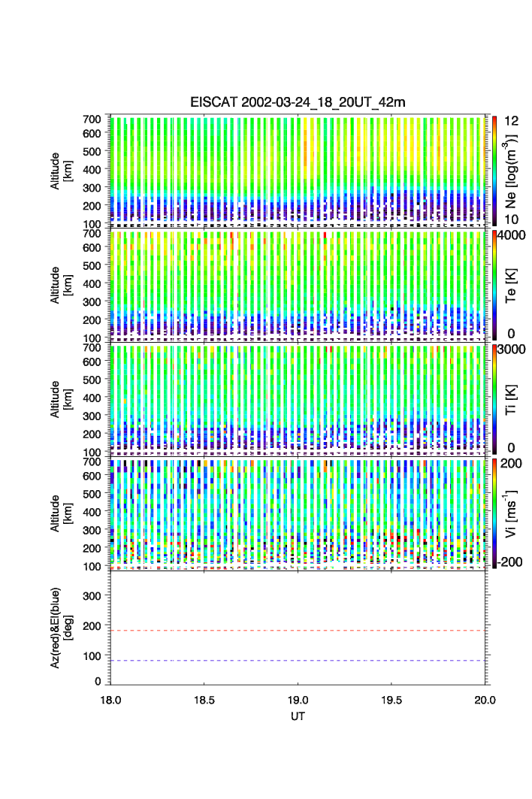This screenshot has height=799, width=532.
Task: Click the 18.5 tick label on UT axis
Action: (204, 699)
